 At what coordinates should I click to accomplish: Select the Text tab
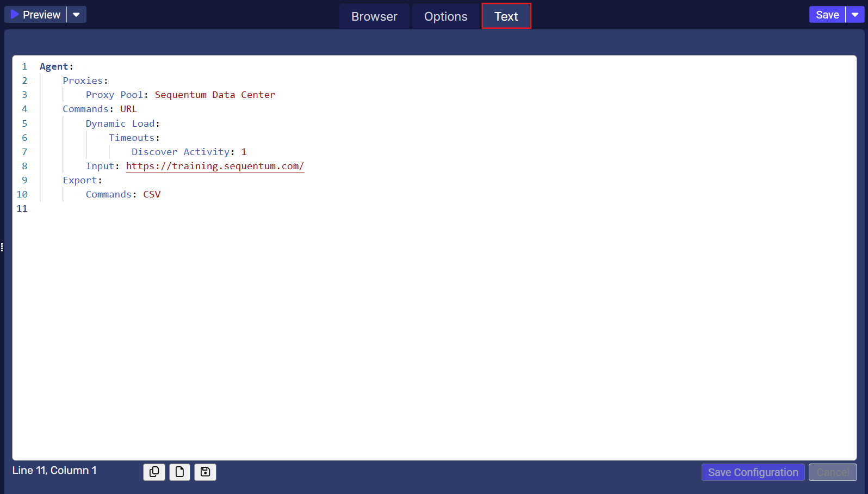click(506, 16)
